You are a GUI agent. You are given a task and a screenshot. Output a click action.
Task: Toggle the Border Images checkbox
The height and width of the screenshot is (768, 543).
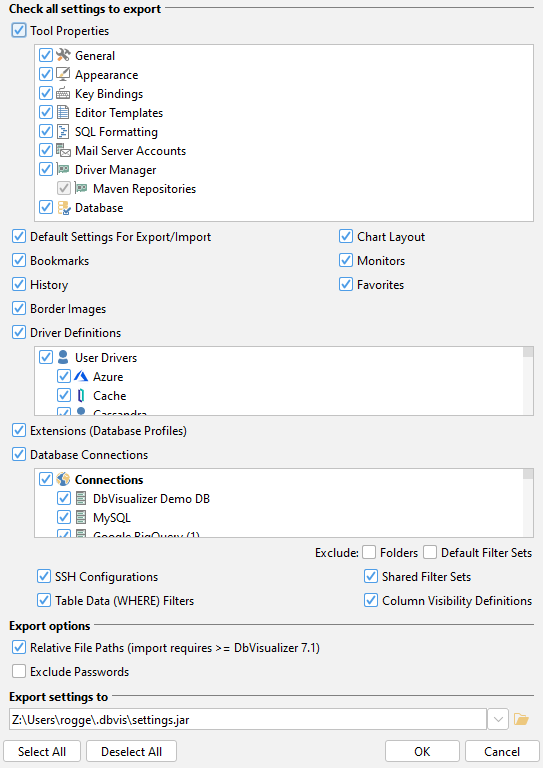point(19,309)
